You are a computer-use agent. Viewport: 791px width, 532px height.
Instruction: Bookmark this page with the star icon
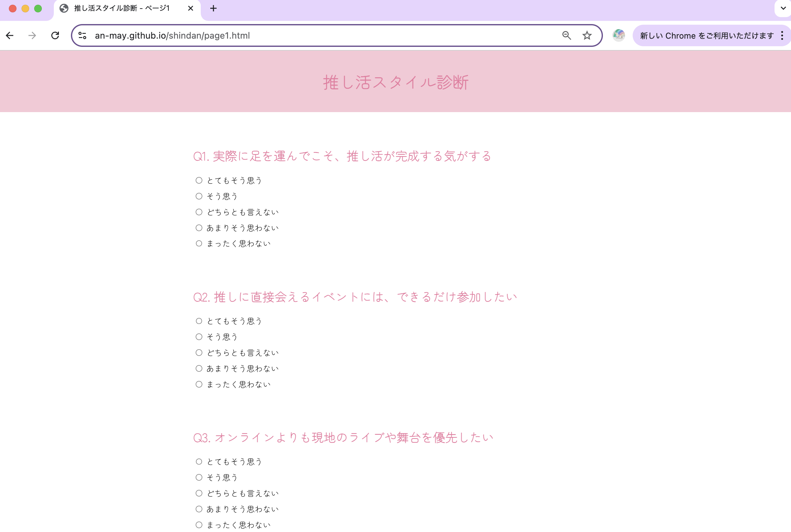(587, 35)
